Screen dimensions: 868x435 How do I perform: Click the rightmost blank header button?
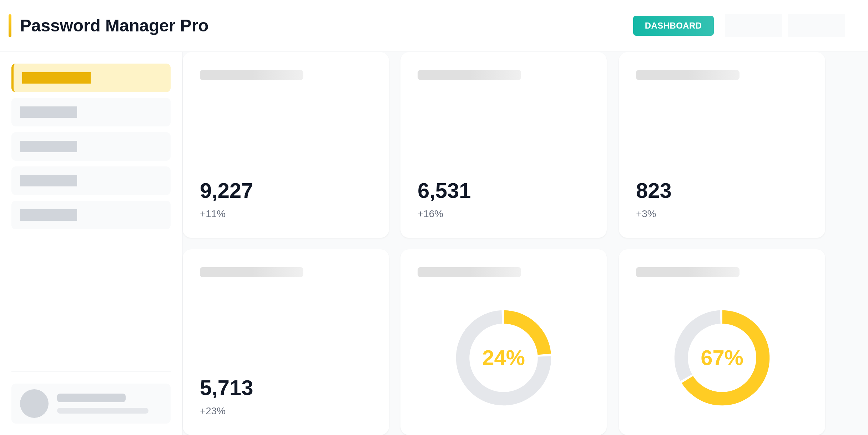(816, 26)
